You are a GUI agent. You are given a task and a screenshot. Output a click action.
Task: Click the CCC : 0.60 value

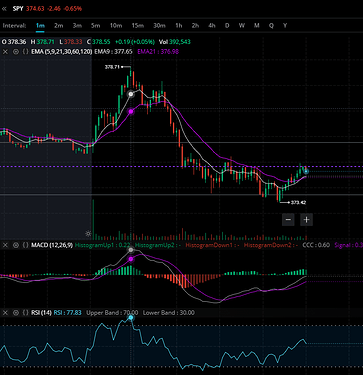coord(316,245)
